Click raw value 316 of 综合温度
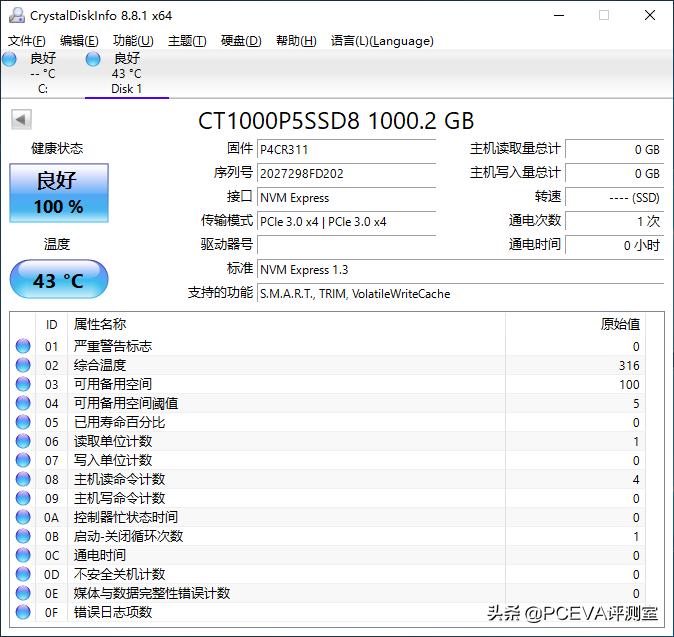The image size is (674, 637). click(629, 365)
